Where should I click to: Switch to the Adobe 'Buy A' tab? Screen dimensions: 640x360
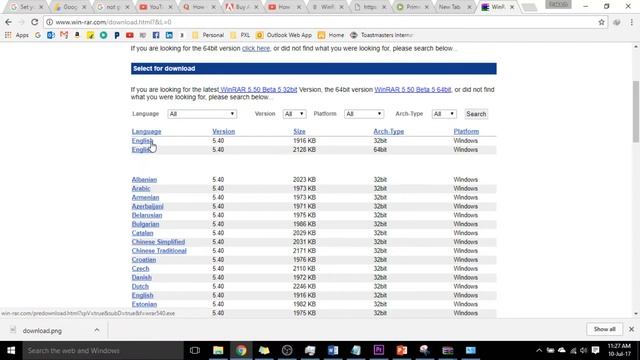point(242,7)
